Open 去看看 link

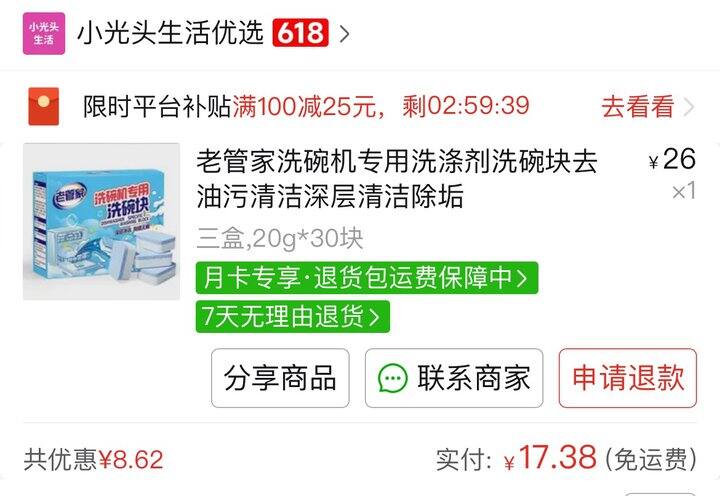638,107
